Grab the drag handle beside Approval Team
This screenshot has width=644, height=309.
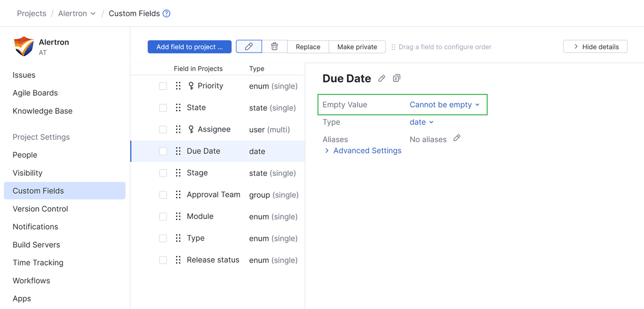(178, 194)
